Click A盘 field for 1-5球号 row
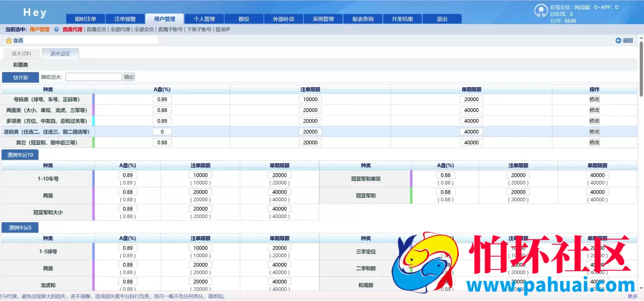Image resolution: width=644 pixels, height=301 pixels. 128,248
